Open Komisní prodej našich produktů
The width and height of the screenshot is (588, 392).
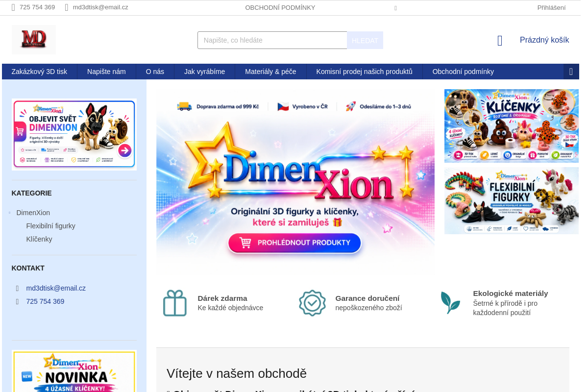pos(365,72)
